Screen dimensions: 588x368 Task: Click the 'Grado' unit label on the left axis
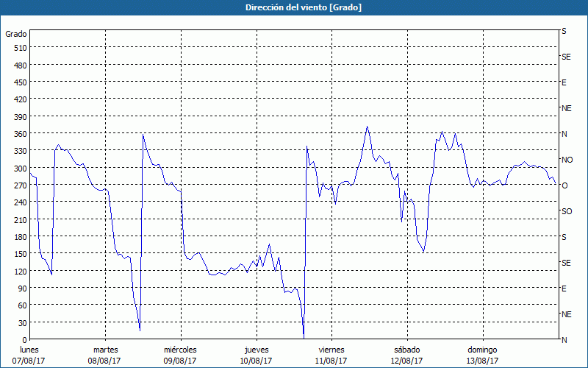click(x=16, y=34)
